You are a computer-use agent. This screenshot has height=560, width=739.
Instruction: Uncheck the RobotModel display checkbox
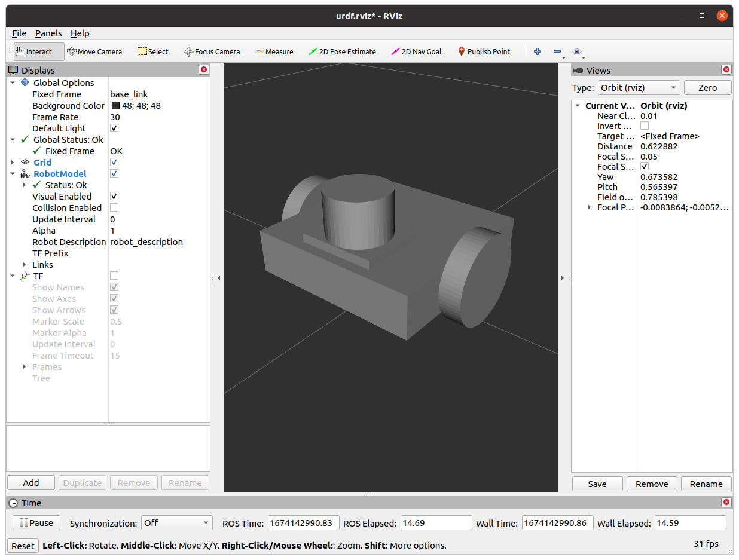tap(114, 173)
